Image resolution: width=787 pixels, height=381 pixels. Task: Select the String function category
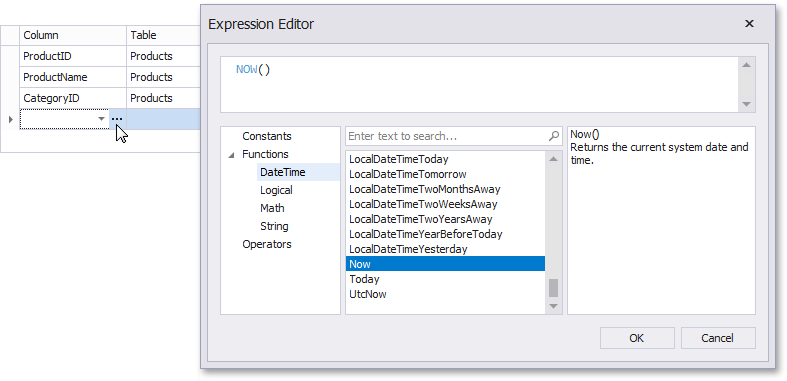(x=274, y=226)
